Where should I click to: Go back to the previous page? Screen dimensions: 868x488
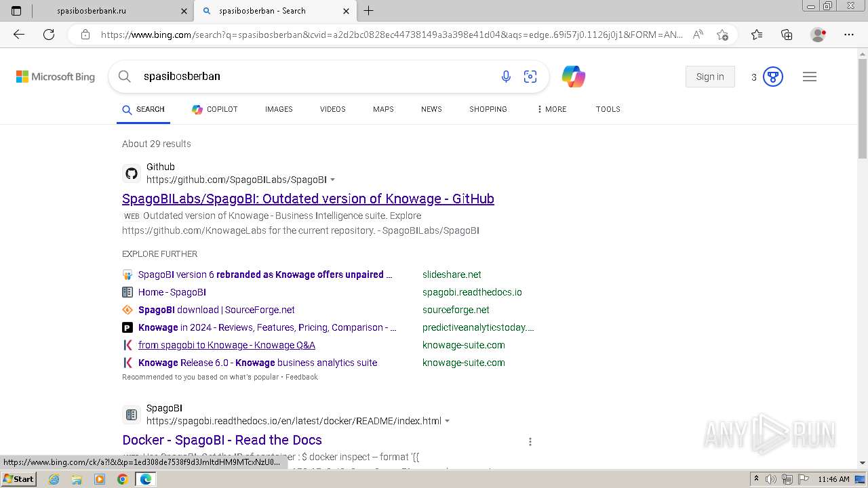(19, 35)
